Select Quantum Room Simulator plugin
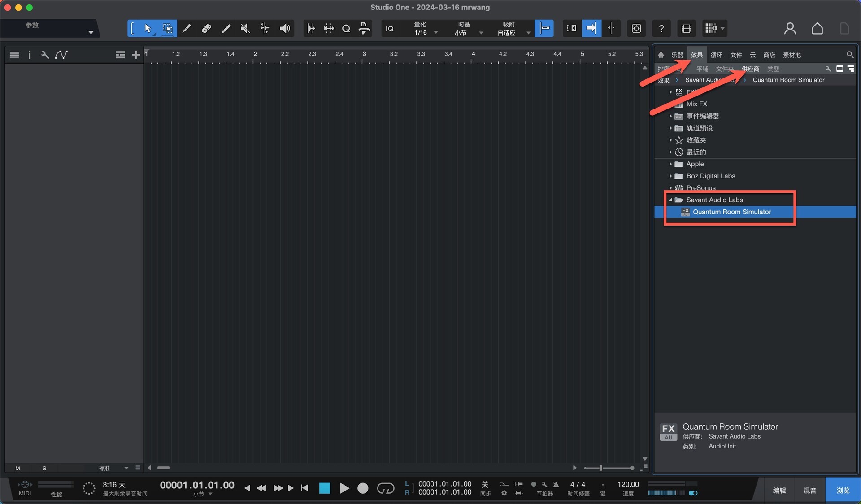Image resolution: width=861 pixels, height=504 pixels. pyautogui.click(x=755, y=212)
